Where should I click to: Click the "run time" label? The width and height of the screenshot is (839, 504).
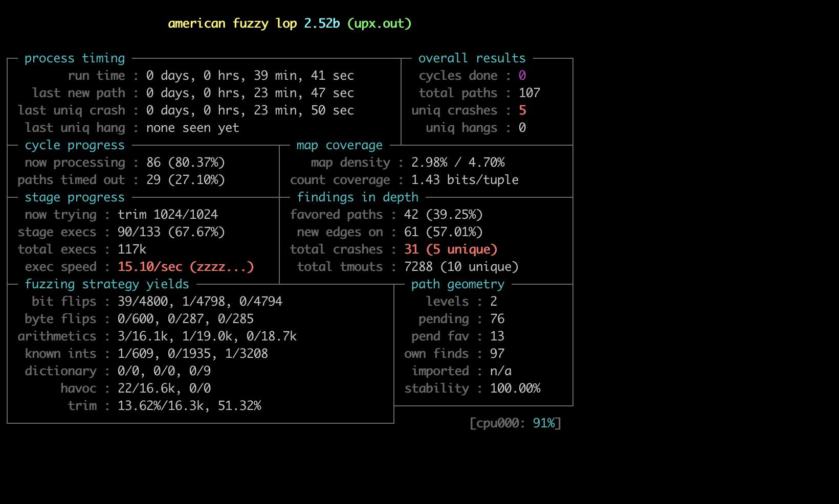point(96,76)
